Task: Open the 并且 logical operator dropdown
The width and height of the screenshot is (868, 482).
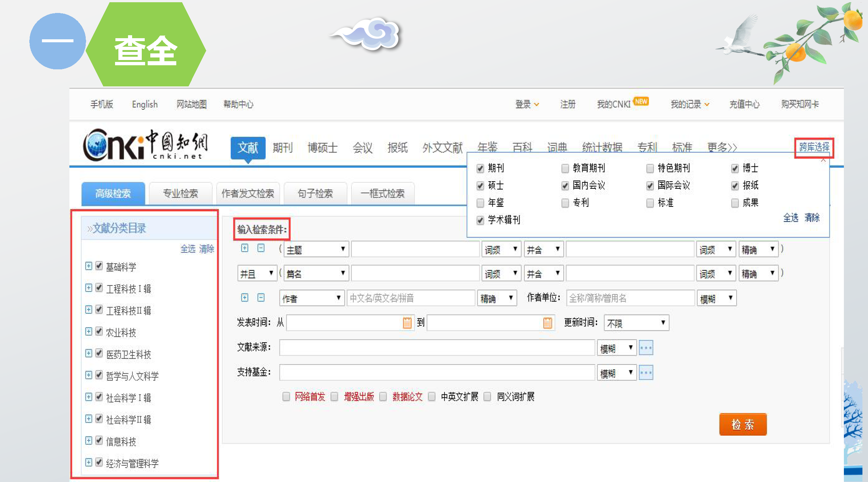Action: click(x=257, y=274)
